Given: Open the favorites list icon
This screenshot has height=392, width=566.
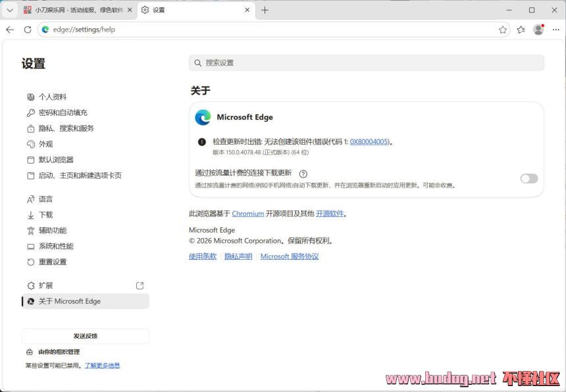Looking at the screenshot, I should [x=521, y=30].
